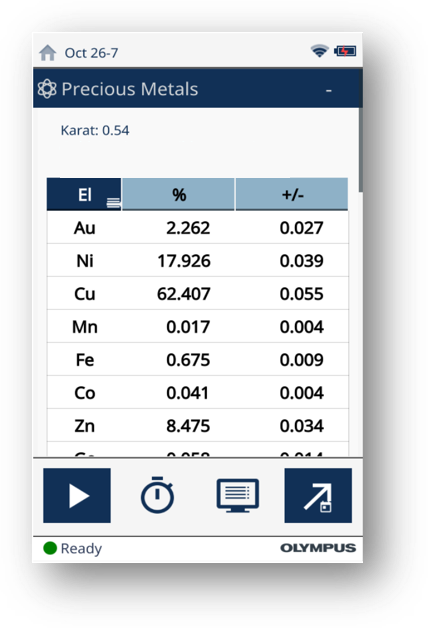Open the stopwatch test time settings
The image size is (428, 628).
point(157,495)
